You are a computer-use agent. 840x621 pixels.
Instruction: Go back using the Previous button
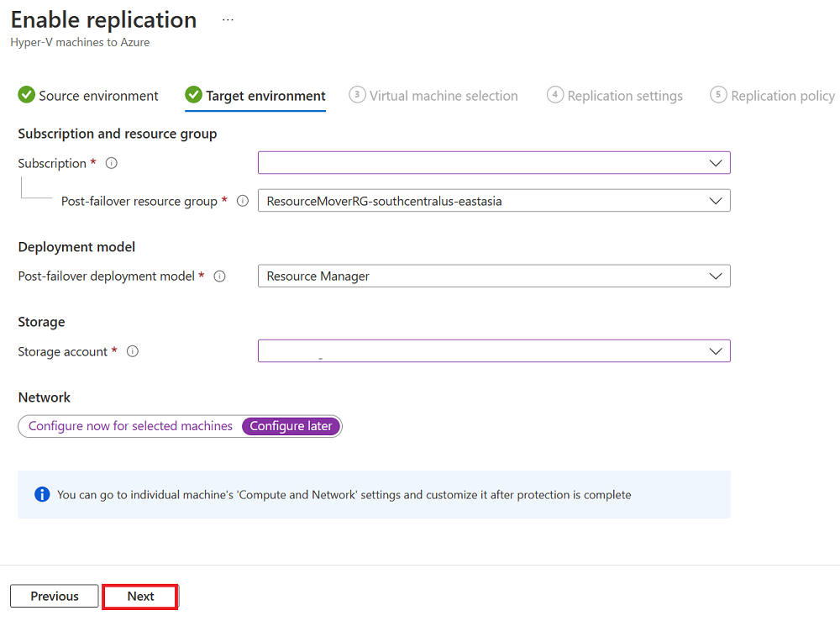coord(54,596)
